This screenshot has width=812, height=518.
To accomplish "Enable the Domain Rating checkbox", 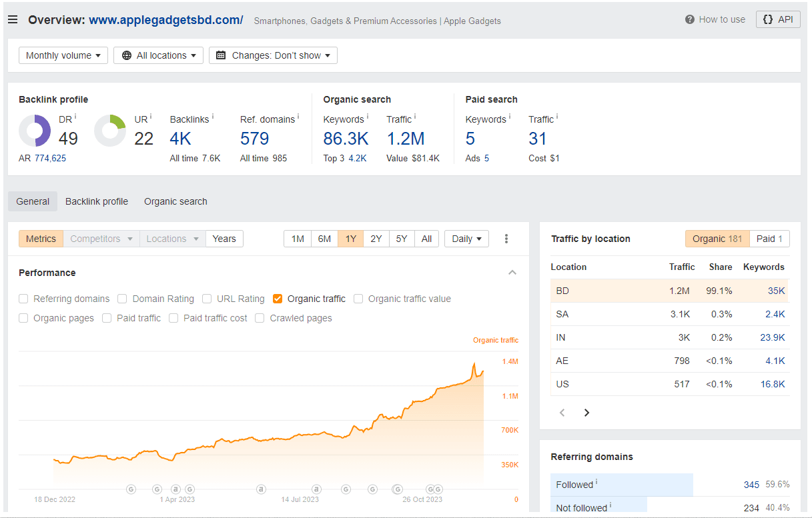I will coord(122,299).
